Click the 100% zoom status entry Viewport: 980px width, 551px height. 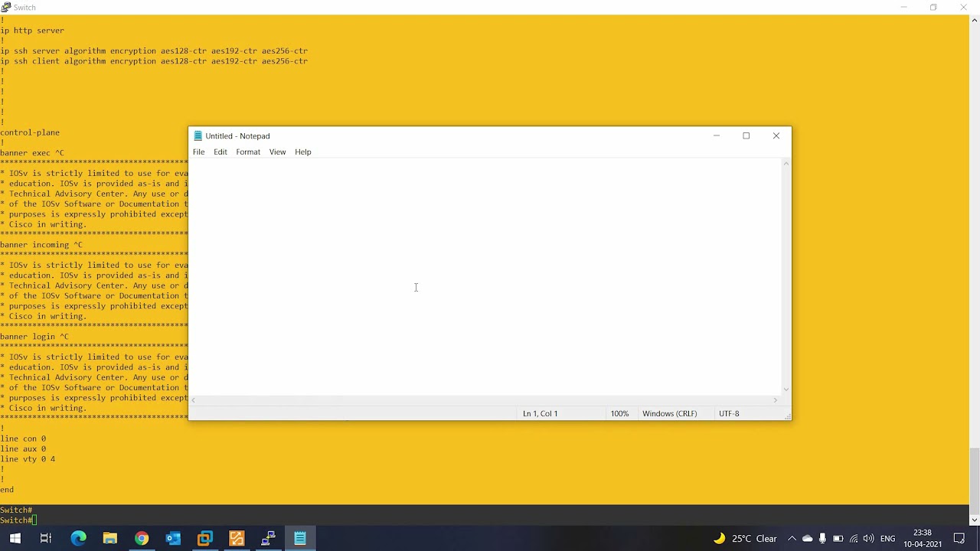[619, 413]
